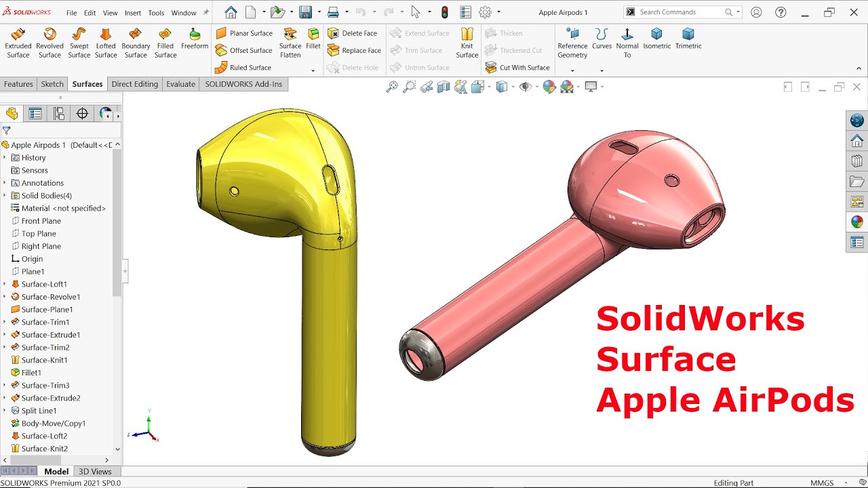Apply the Fillet tool
This screenshot has height=488, width=868.
coord(313,39)
